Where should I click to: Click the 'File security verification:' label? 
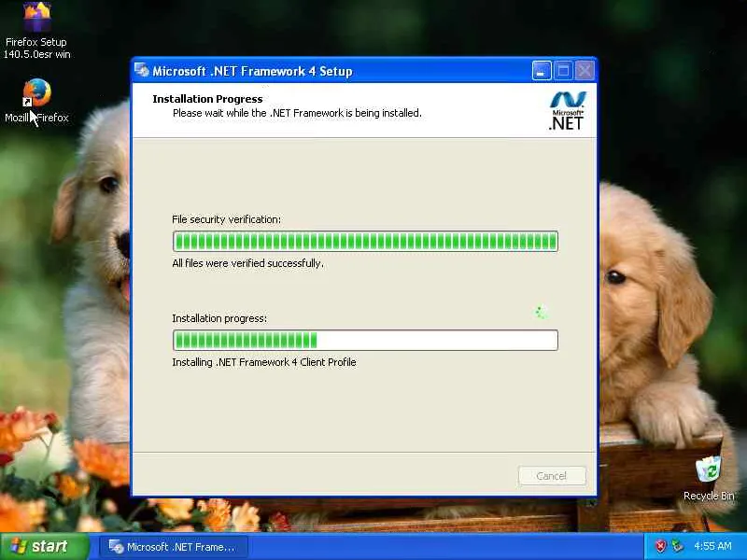pyautogui.click(x=226, y=219)
